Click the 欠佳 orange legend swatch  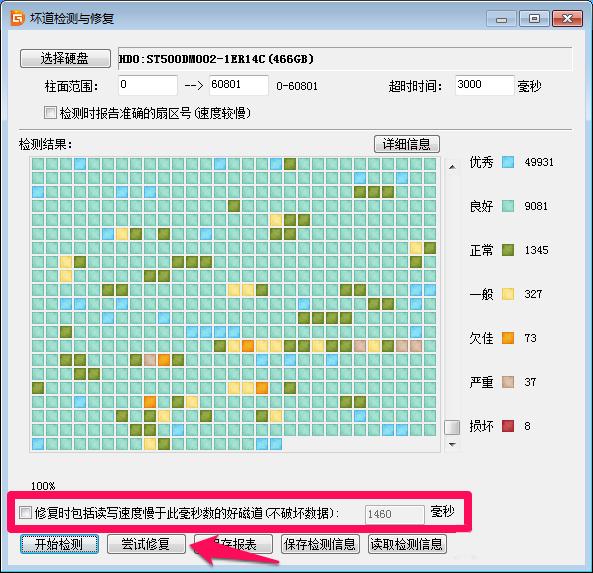[x=508, y=338]
